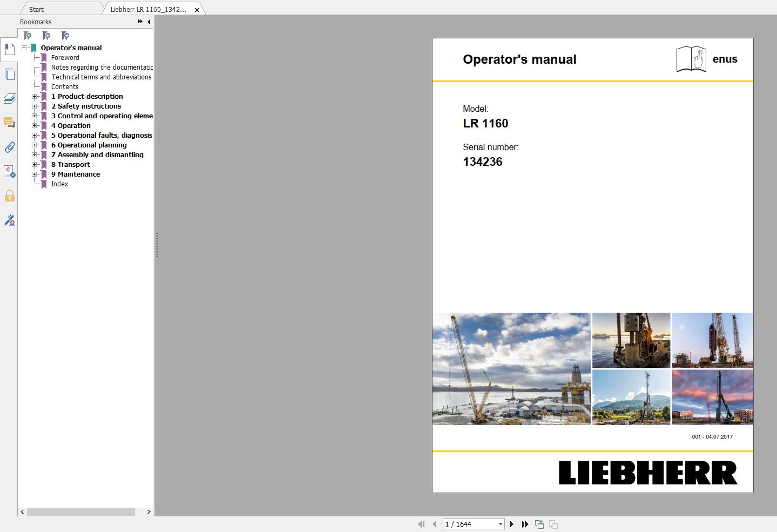Collapse the Operator's manual bookmark tree
This screenshot has width=777, height=532.
[x=23, y=48]
